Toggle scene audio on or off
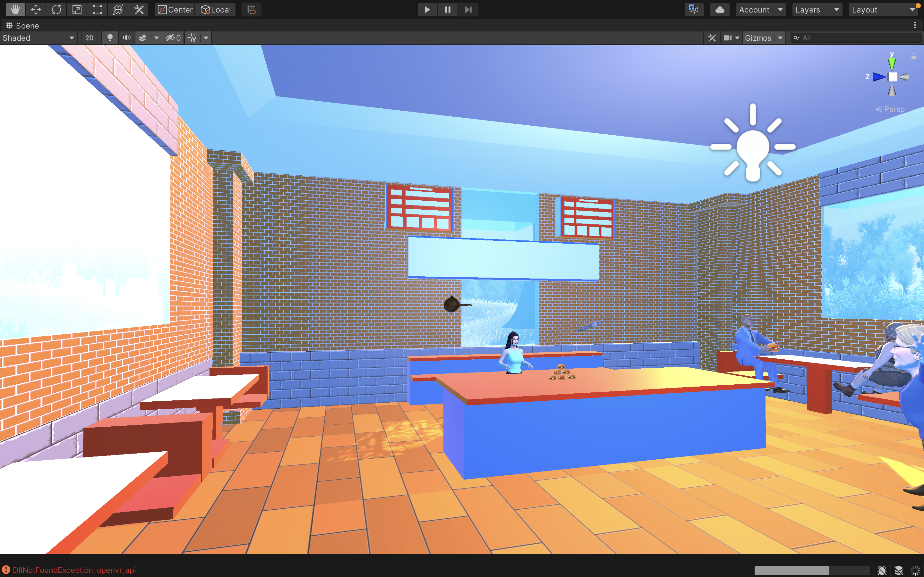The width and height of the screenshot is (924, 577). click(126, 38)
